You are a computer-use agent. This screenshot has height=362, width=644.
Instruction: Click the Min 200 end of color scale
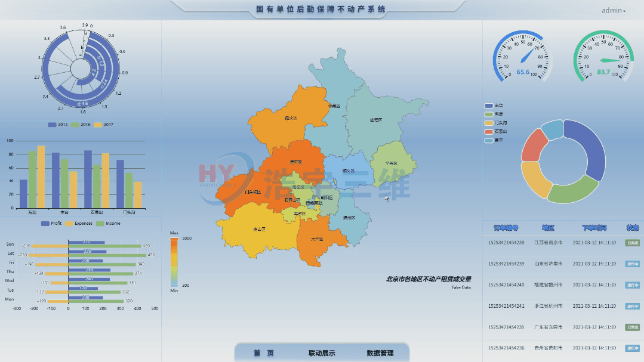pyautogui.click(x=174, y=286)
